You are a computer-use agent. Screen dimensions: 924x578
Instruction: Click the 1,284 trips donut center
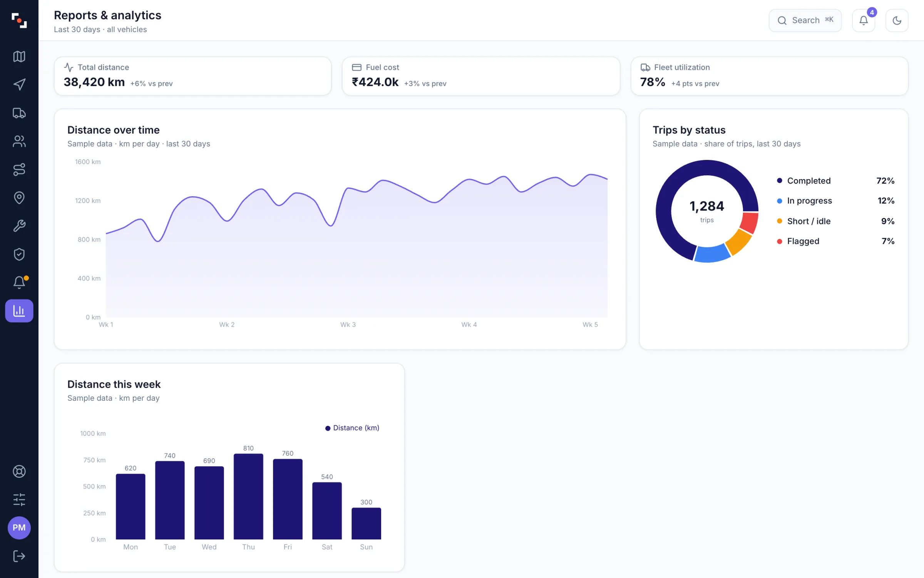point(707,211)
